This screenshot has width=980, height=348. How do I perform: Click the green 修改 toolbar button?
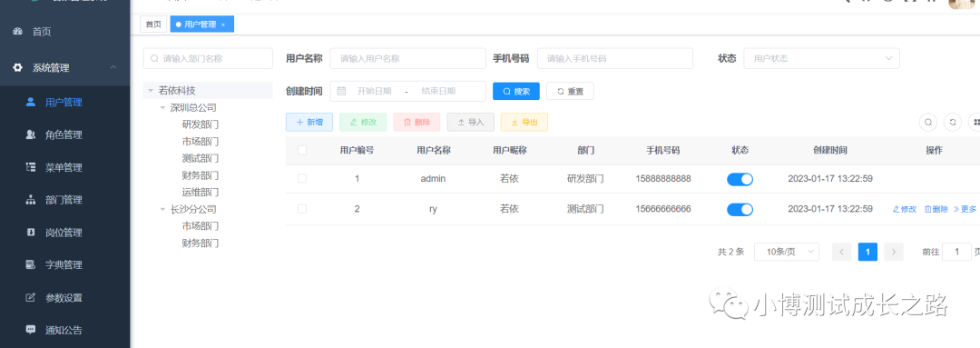(363, 122)
